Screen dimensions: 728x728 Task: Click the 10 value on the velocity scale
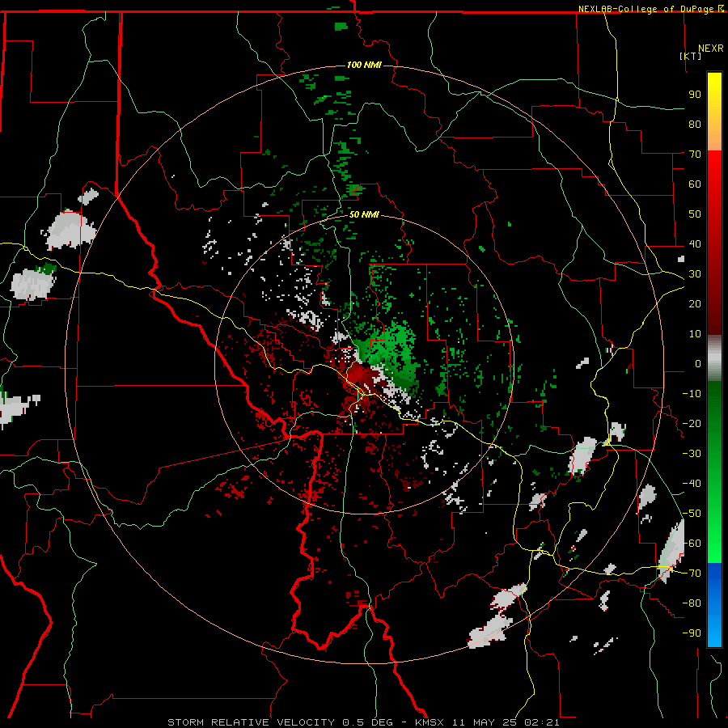click(695, 334)
